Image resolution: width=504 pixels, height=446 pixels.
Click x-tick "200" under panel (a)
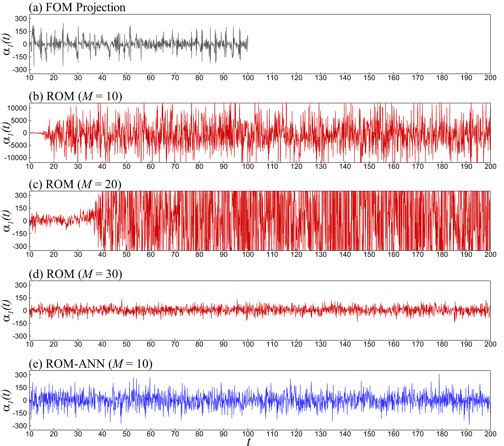tap(490, 78)
